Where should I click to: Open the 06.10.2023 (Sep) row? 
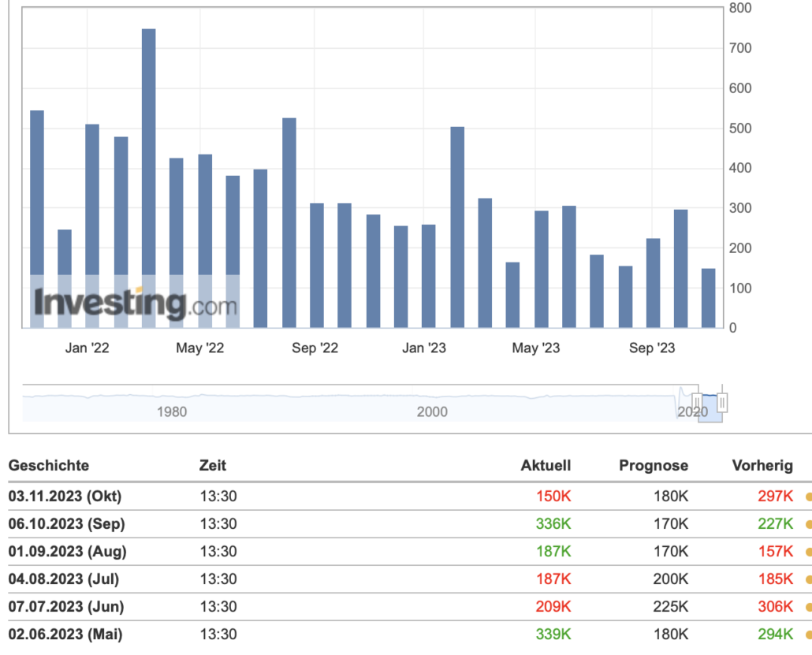coord(410,523)
